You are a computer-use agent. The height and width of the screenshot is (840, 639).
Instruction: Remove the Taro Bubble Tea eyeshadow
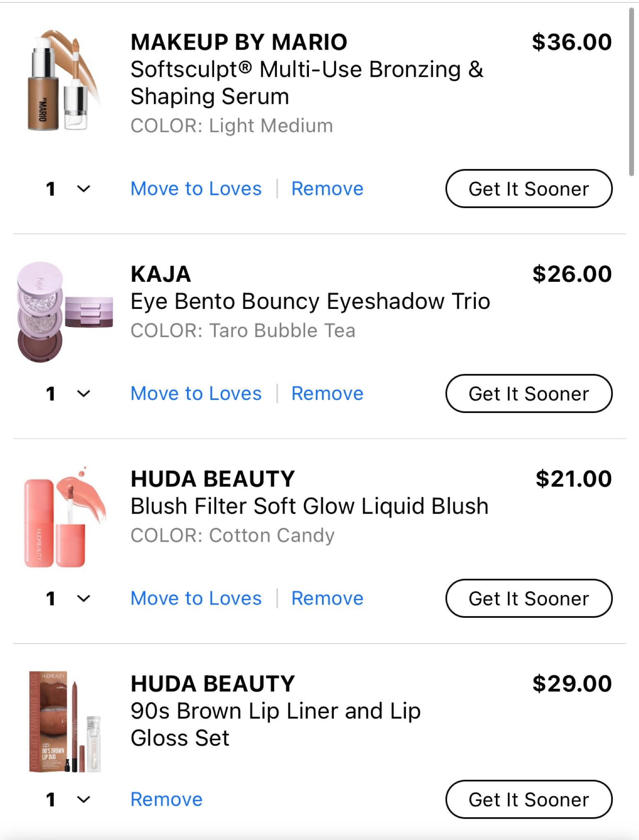[327, 393]
